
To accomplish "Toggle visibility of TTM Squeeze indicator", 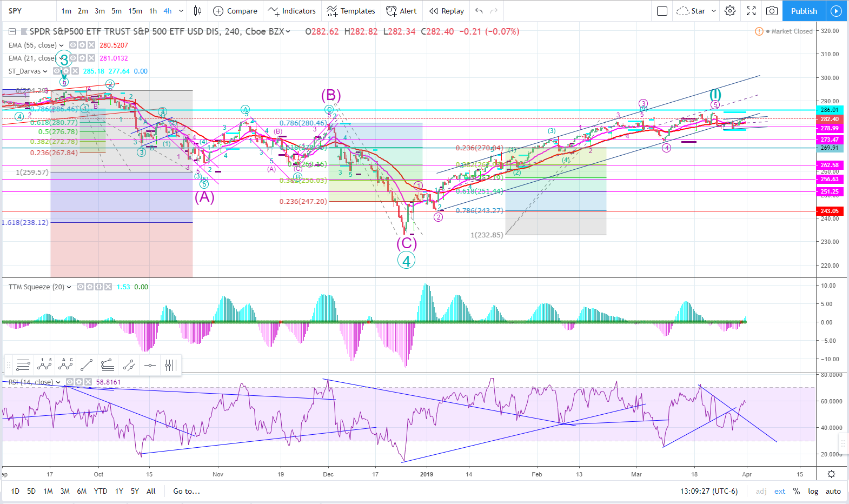I will click(x=80, y=287).
